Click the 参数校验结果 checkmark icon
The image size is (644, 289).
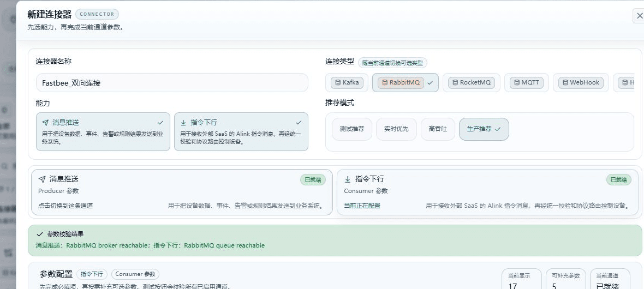point(40,234)
